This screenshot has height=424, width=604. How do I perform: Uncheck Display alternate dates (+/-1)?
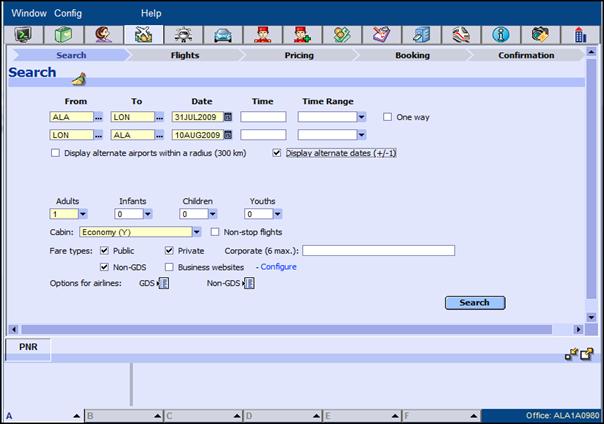point(277,153)
